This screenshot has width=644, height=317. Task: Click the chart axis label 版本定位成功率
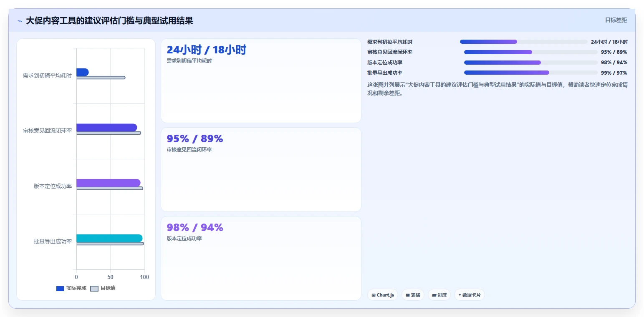coord(53,186)
